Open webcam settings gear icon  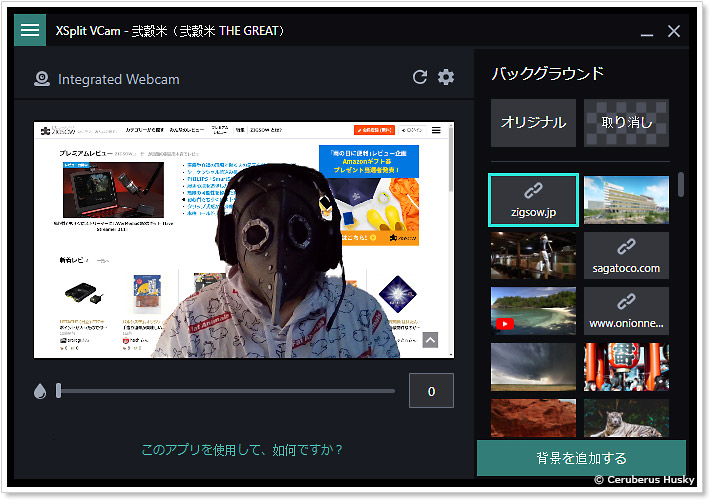pyautogui.click(x=446, y=77)
